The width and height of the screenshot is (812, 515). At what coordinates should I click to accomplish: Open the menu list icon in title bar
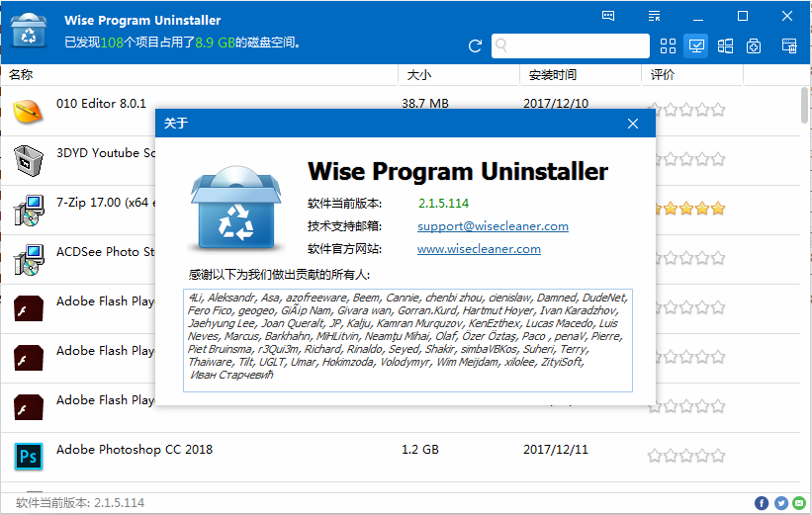[654, 16]
